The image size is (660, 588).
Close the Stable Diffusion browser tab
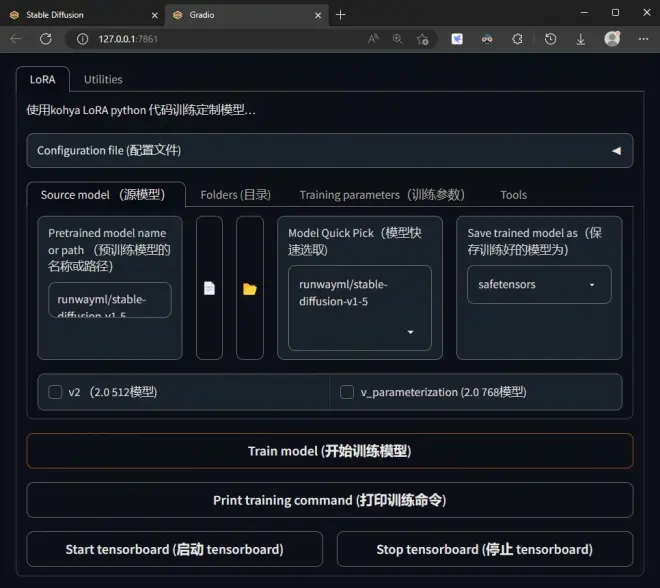[x=154, y=15]
